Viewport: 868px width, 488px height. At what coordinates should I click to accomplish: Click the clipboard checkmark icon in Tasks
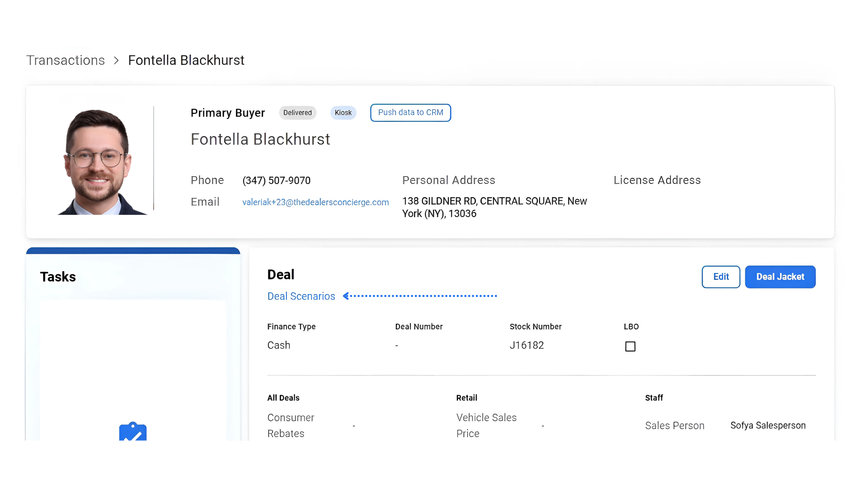click(133, 432)
